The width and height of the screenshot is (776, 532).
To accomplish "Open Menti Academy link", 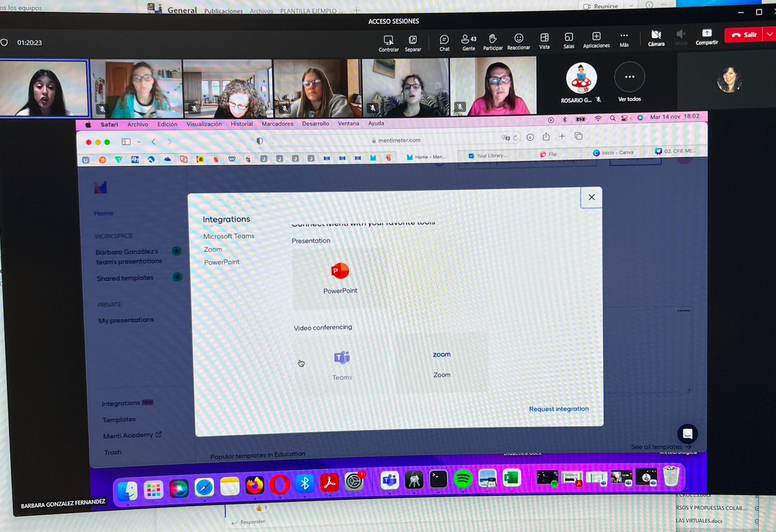I will (132, 435).
